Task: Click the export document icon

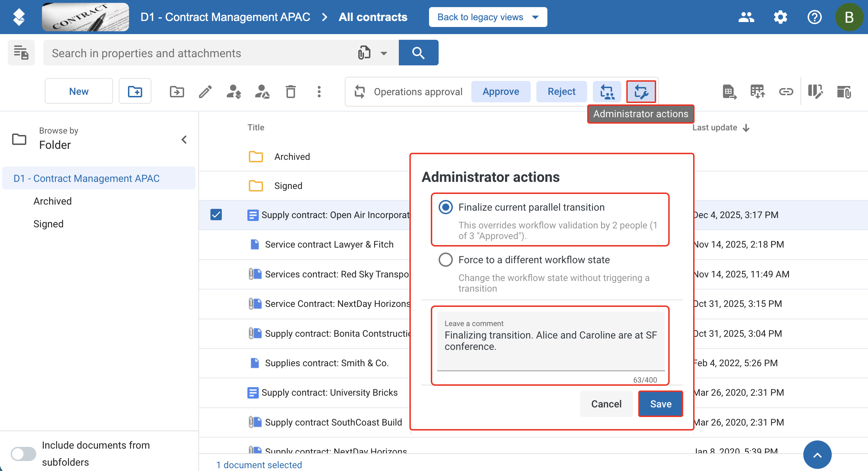Action: click(729, 92)
